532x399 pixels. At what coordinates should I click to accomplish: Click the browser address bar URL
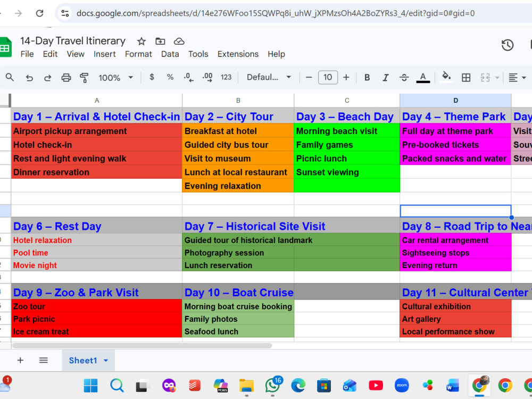click(x=276, y=13)
